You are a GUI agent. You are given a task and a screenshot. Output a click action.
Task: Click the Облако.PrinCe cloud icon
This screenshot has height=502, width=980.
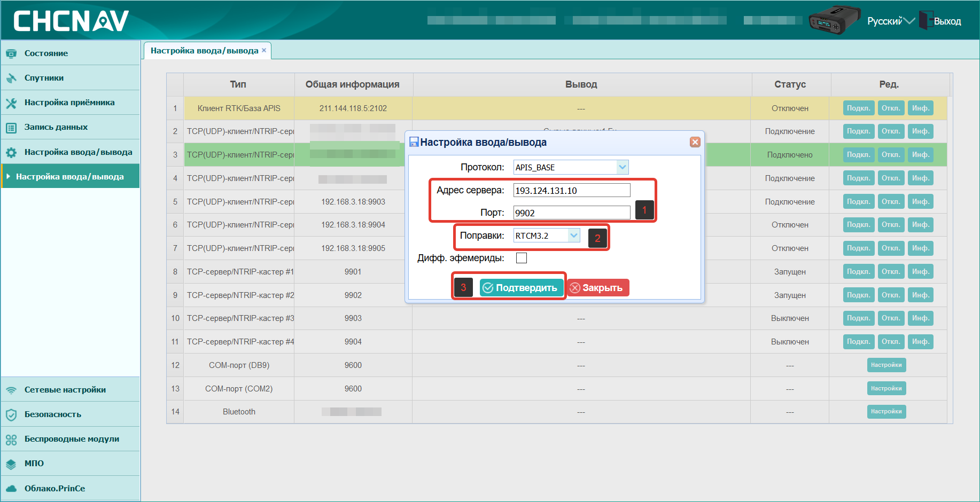point(11,489)
